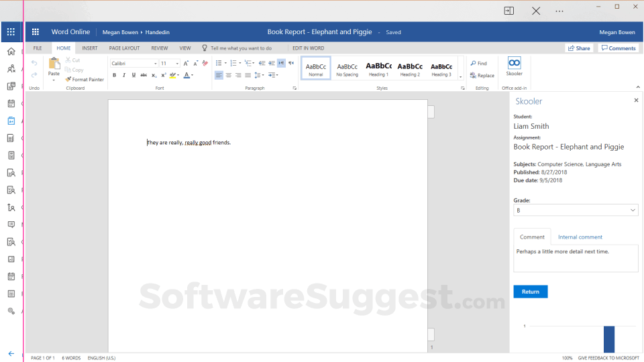Image resolution: width=644 pixels, height=362 pixels.
Task: Open multilevel list dropdown
Action: coord(254,63)
